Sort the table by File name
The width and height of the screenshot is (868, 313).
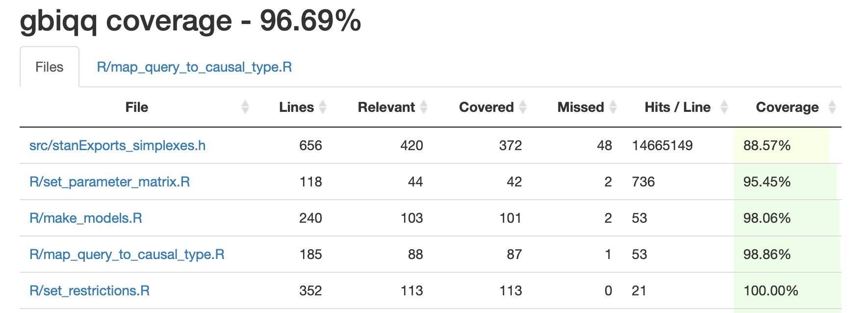[136, 107]
